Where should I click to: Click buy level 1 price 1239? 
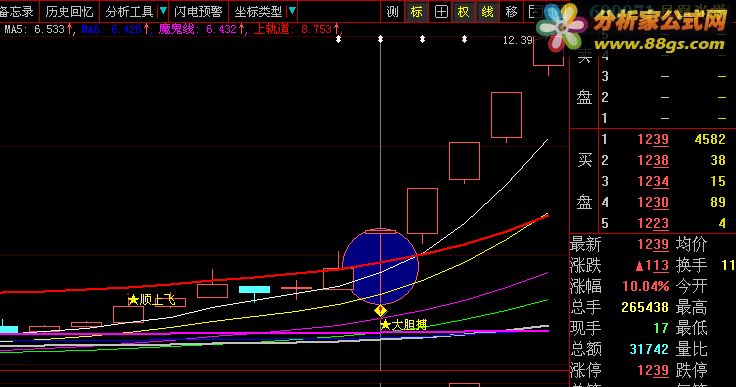coord(653,139)
